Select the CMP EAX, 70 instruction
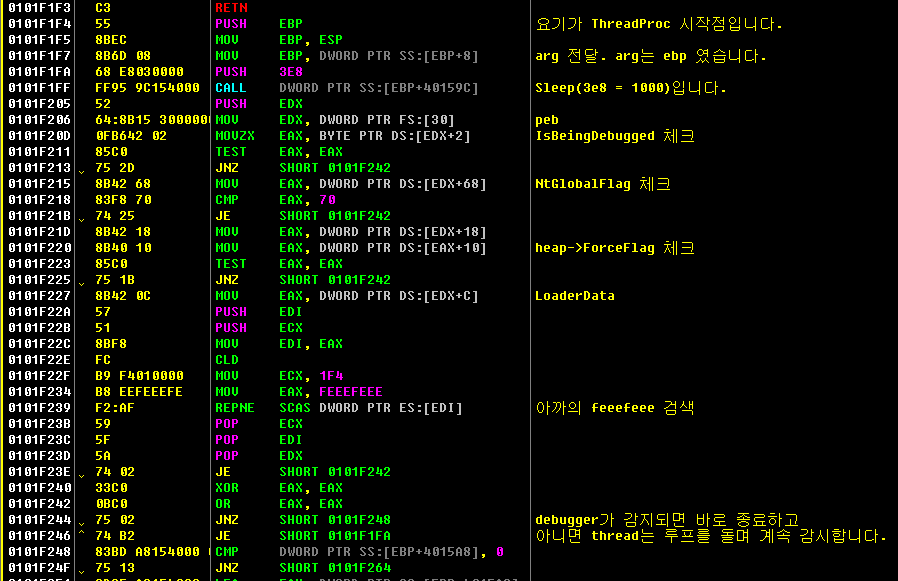The height and width of the screenshot is (581, 898). tap(275, 200)
